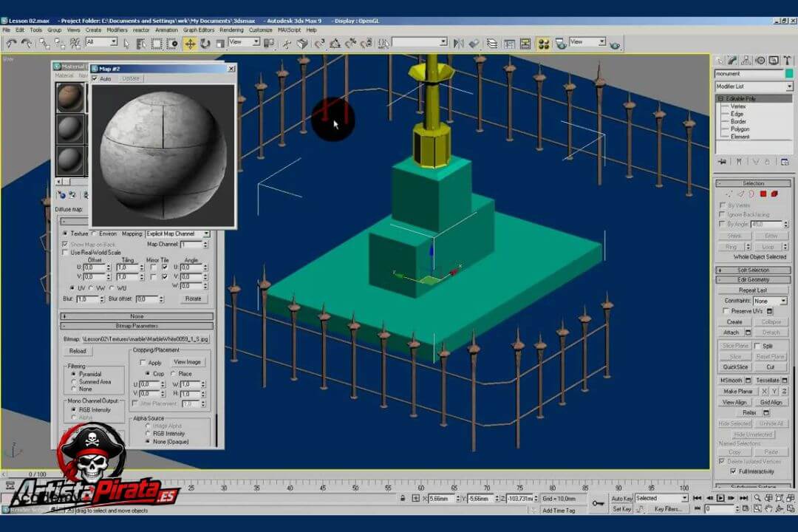Click the View Image button

point(187,362)
